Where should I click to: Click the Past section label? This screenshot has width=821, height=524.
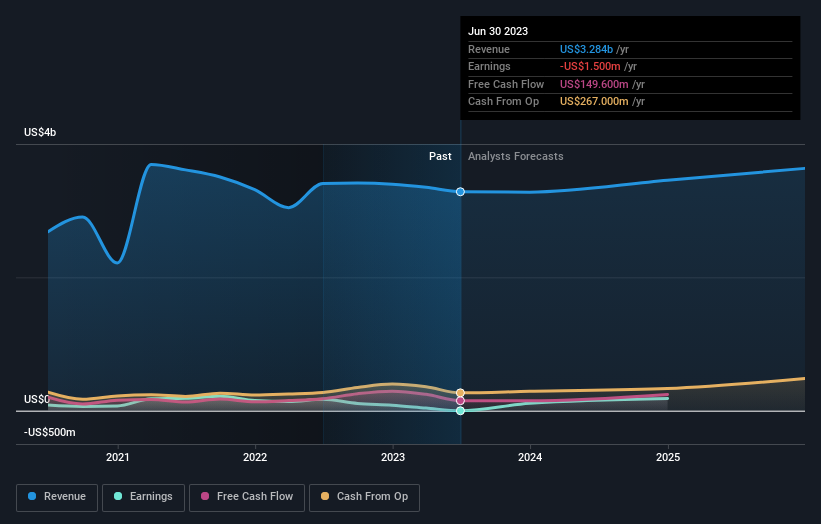pos(440,157)
